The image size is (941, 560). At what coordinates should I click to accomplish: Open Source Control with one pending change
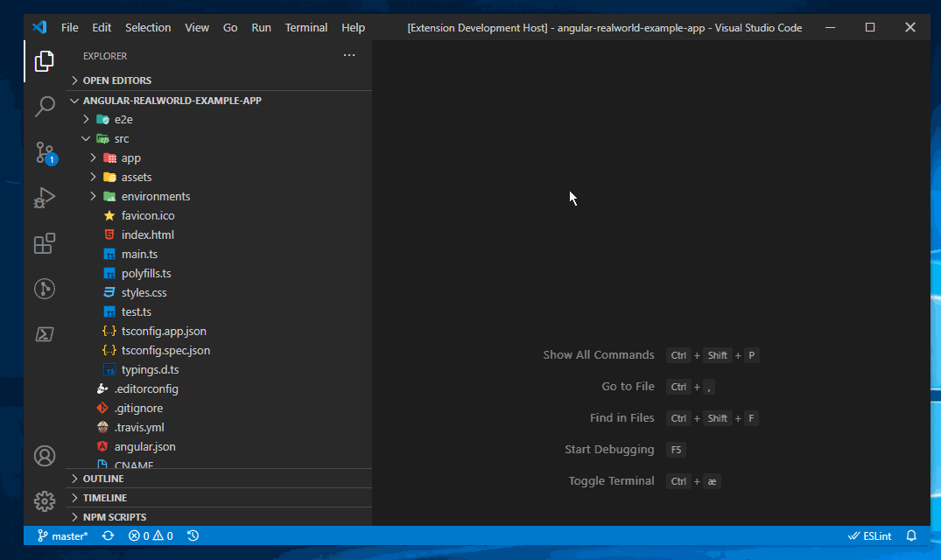(x=45, y=152)
